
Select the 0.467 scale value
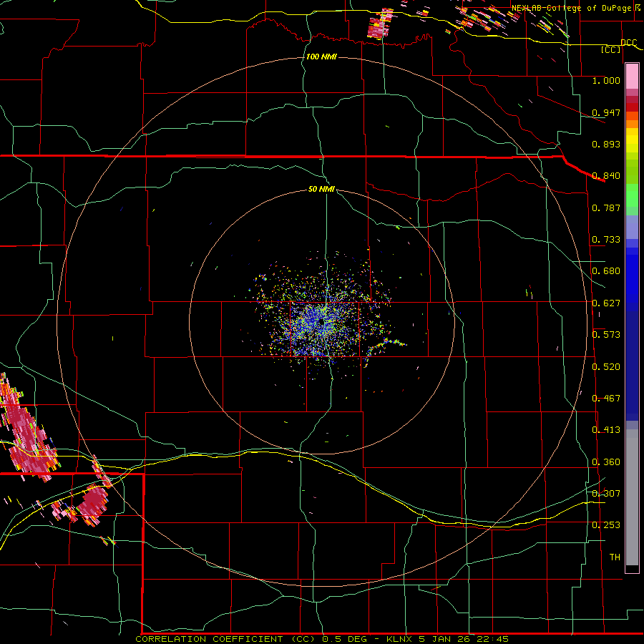(606, 399)
